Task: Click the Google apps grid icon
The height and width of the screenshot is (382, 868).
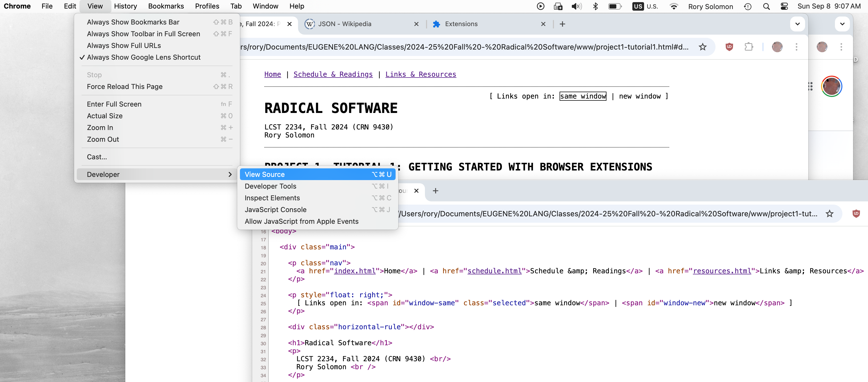Action: point(810,87)
